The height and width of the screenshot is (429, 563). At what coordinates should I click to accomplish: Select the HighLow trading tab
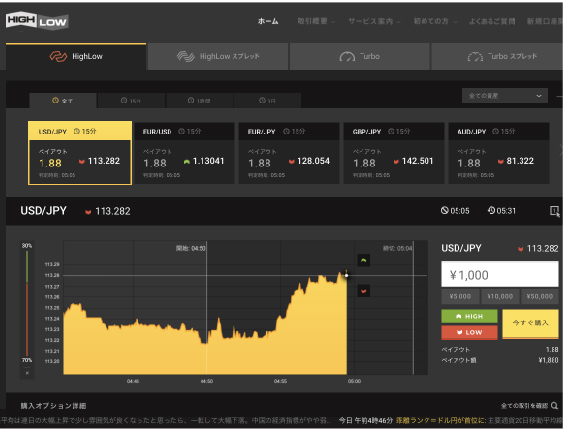[76, 56]
